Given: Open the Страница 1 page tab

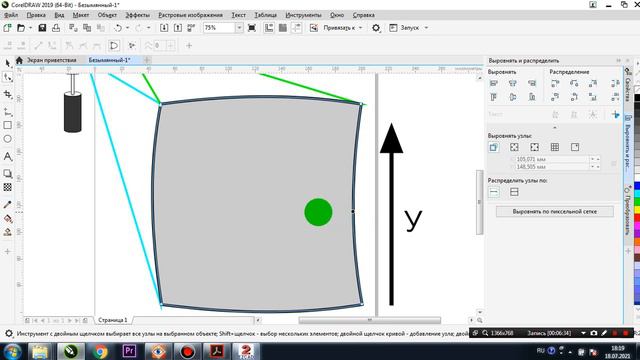Looking at the screenshot, I should point(113,320).
